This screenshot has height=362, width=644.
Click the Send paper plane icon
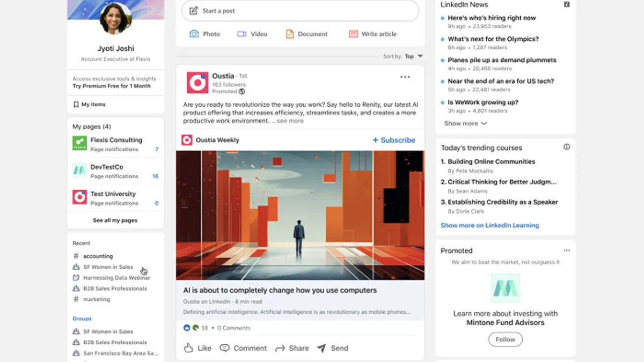pos(321,348)
